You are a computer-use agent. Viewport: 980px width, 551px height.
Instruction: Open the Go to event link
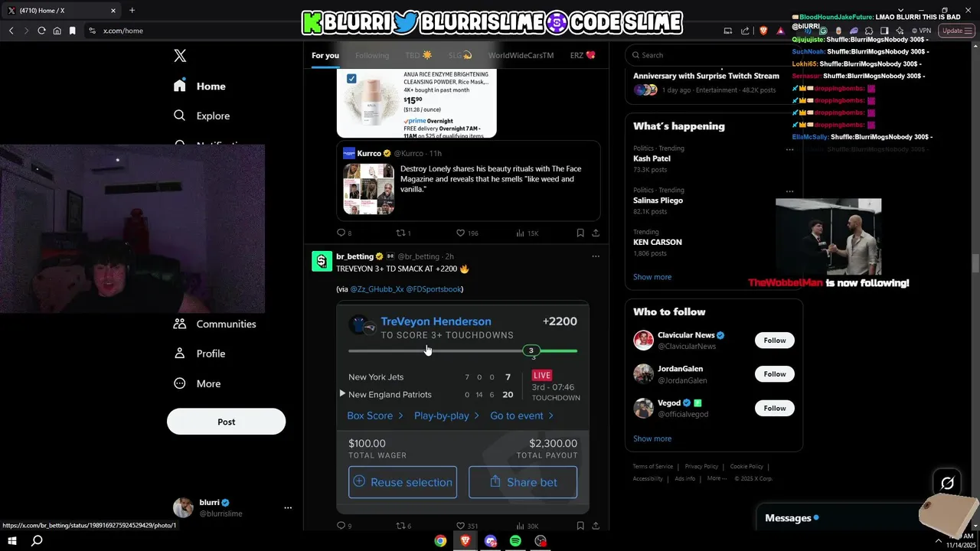click(x=521, y=416)
